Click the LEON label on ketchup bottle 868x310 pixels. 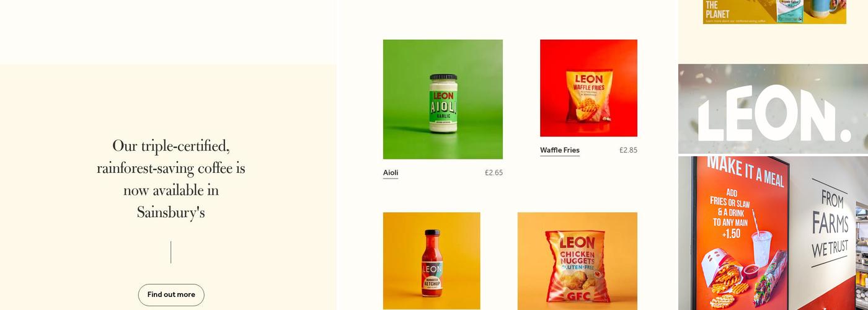(x=433, y=270)
